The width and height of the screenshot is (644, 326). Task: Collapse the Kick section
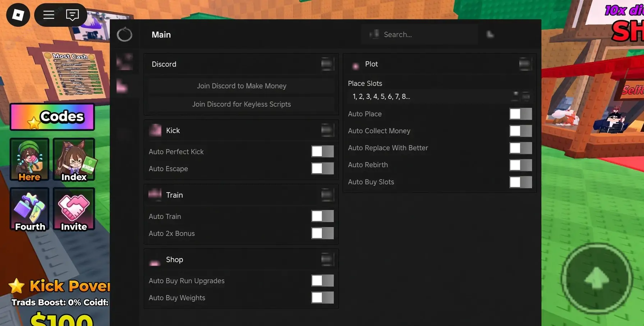click(x=327, y=130)
